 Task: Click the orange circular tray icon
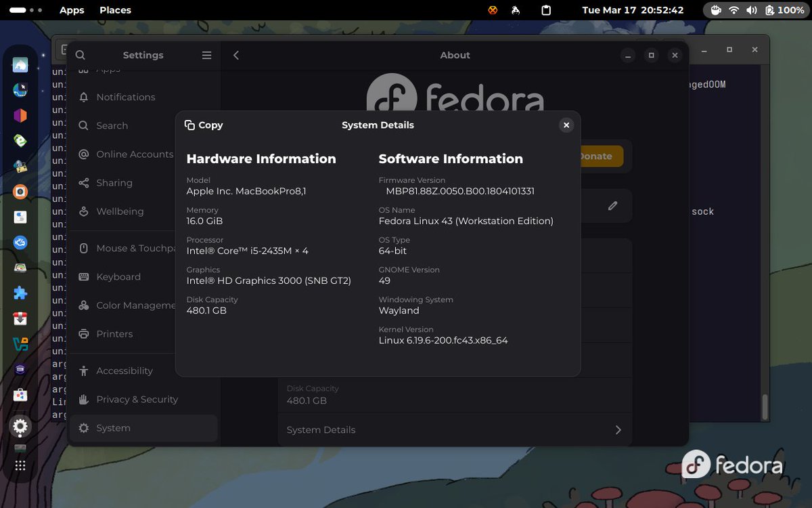click(493, 10)
